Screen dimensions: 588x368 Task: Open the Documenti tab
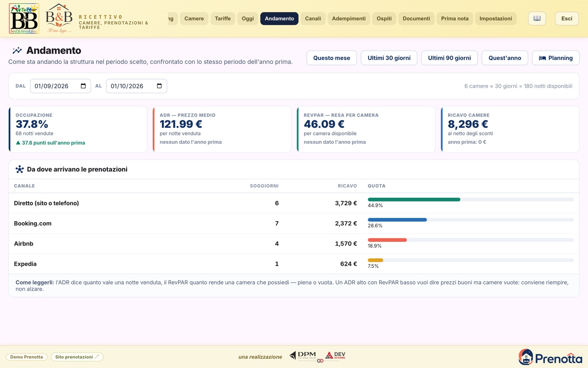(416, 19)
